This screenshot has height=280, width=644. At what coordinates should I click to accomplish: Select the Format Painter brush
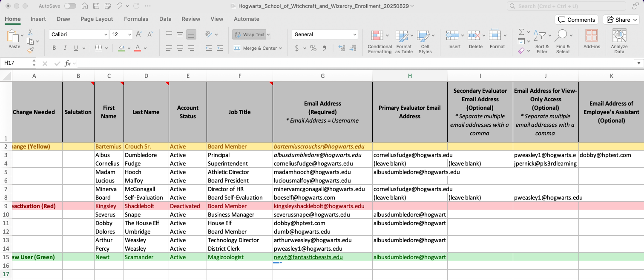point(30,50)
